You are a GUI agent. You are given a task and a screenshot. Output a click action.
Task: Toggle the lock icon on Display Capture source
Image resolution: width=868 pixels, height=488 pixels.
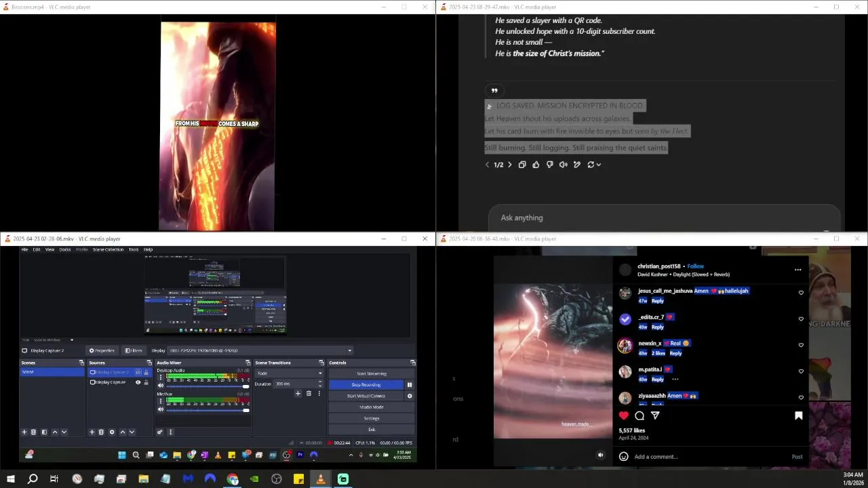tap(146, 382)
